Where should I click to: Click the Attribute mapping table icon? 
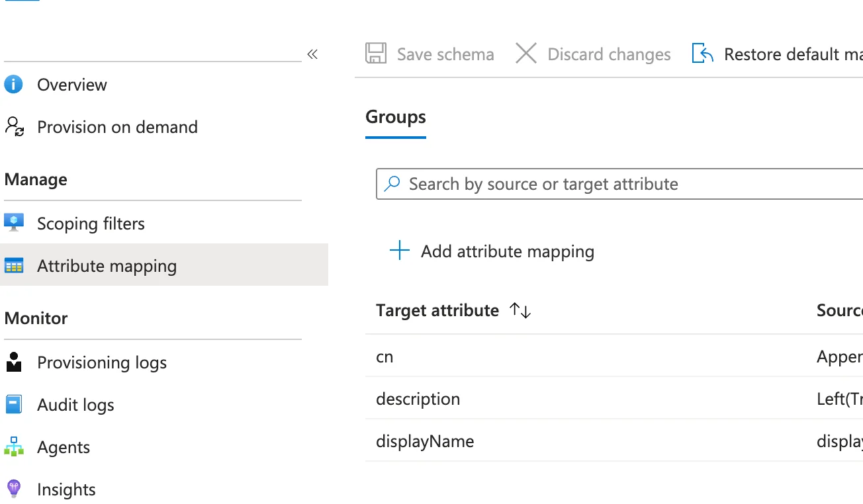[x=14, y=266]
